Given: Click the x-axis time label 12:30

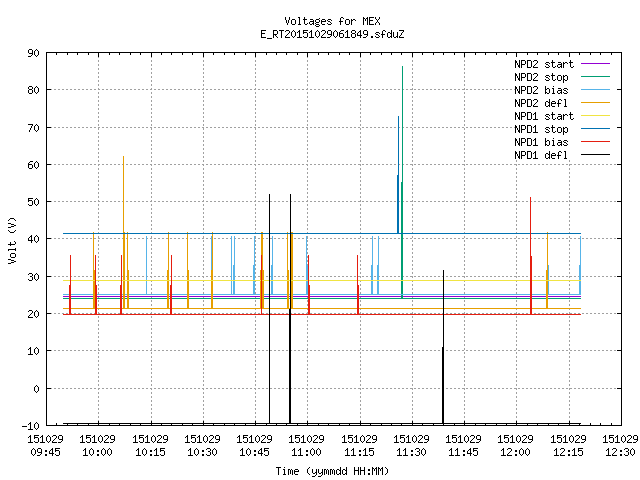Looking at the screenshot, I should tap(620, 452).
